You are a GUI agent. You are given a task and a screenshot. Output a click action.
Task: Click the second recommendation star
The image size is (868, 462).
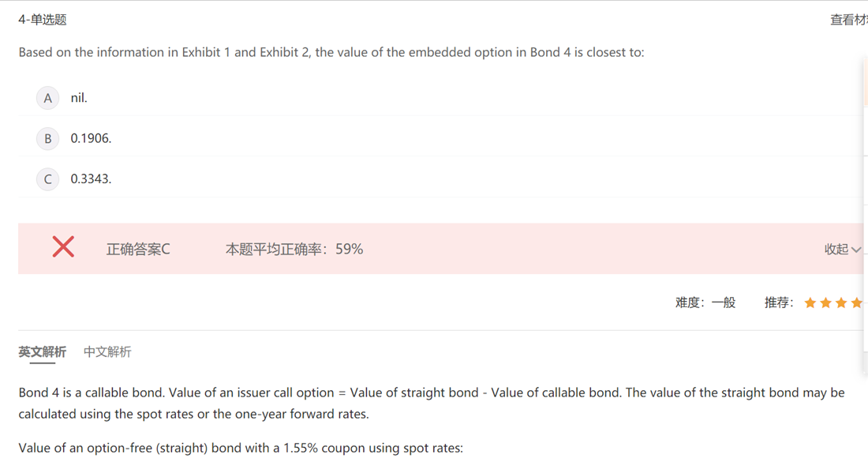pyautogui.click(x=825, y=302)
